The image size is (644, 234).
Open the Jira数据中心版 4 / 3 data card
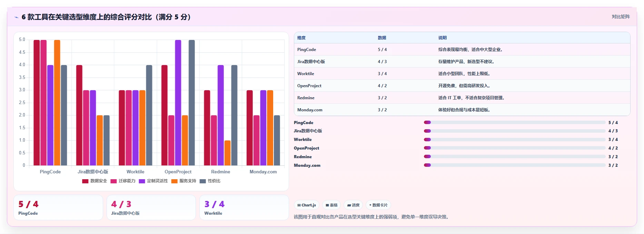point(151,207)
